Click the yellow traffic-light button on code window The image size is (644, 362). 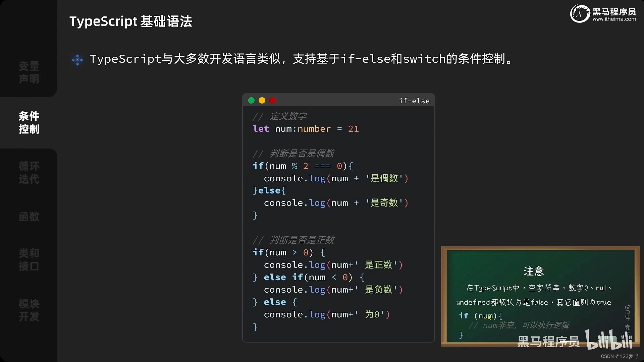(x=262, y=100)
